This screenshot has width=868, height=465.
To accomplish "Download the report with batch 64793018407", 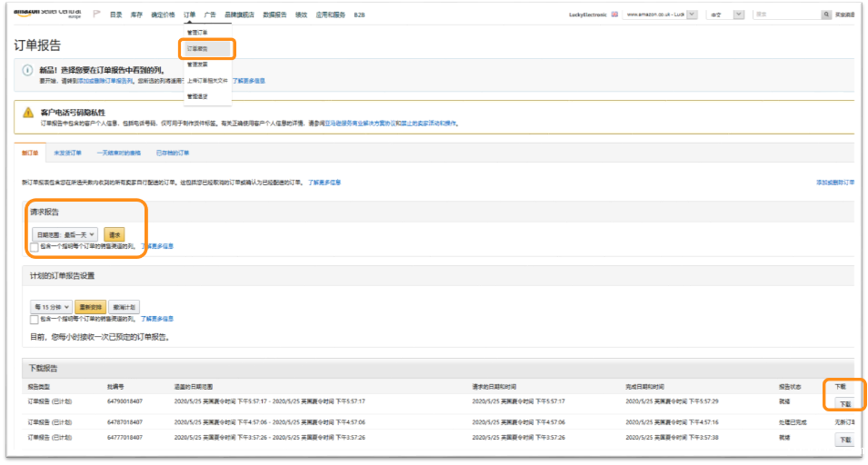I will click(x=844, y=403).
